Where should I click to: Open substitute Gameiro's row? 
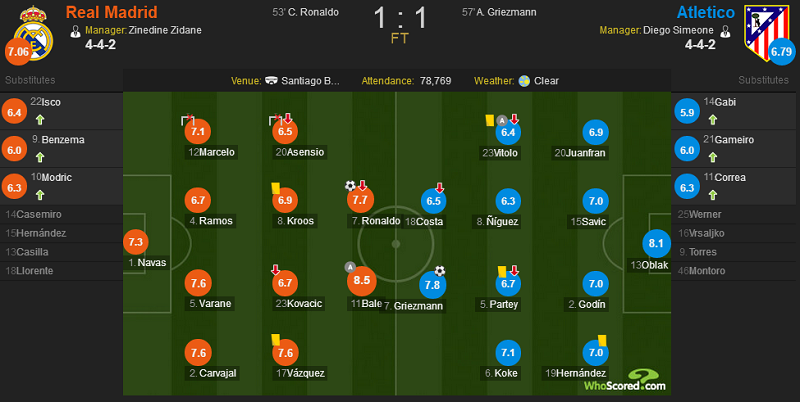coord(735,148)
